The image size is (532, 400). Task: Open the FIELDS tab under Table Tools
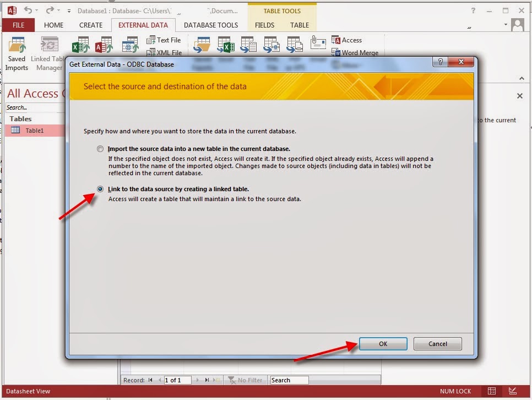264,25
